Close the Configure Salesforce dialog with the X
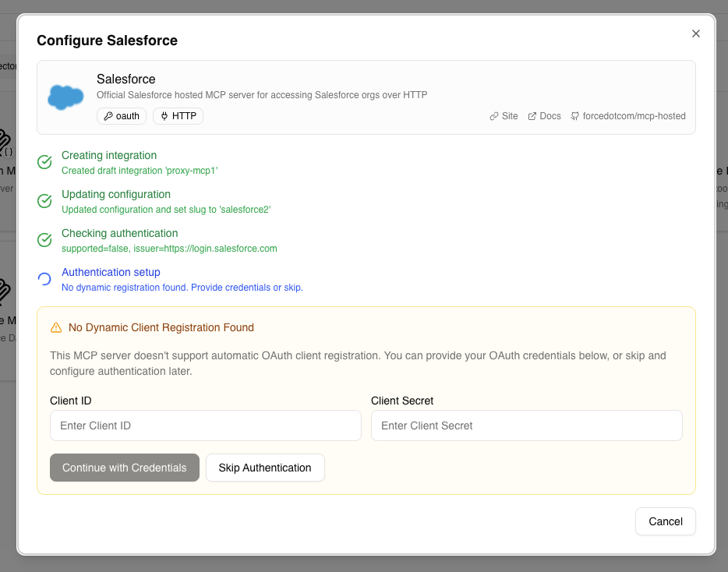 coord(695,34)
